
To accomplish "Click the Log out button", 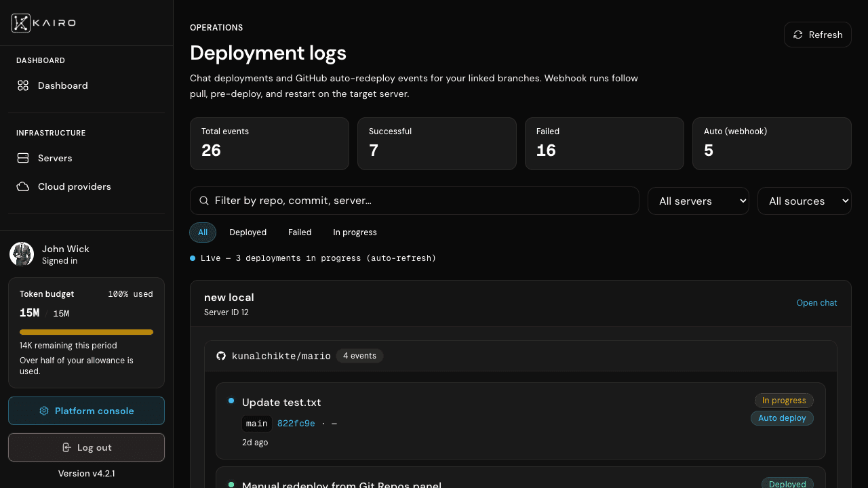I will 87,447.
